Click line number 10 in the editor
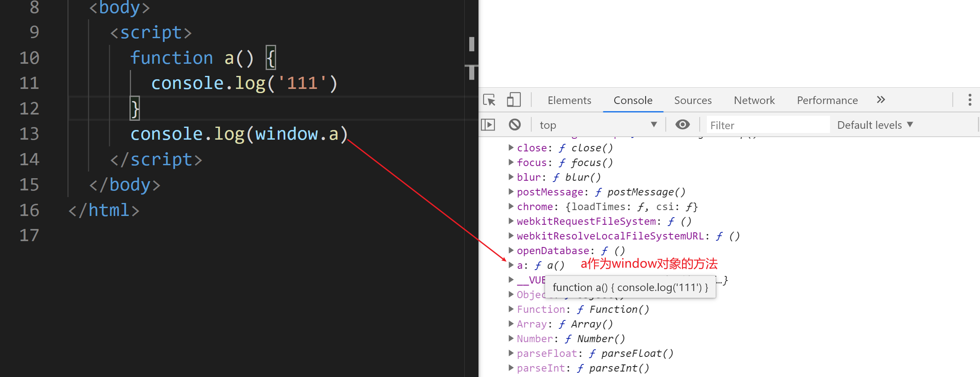The height and width of the screenshot is (377, 980). click(x=29, y=58)
